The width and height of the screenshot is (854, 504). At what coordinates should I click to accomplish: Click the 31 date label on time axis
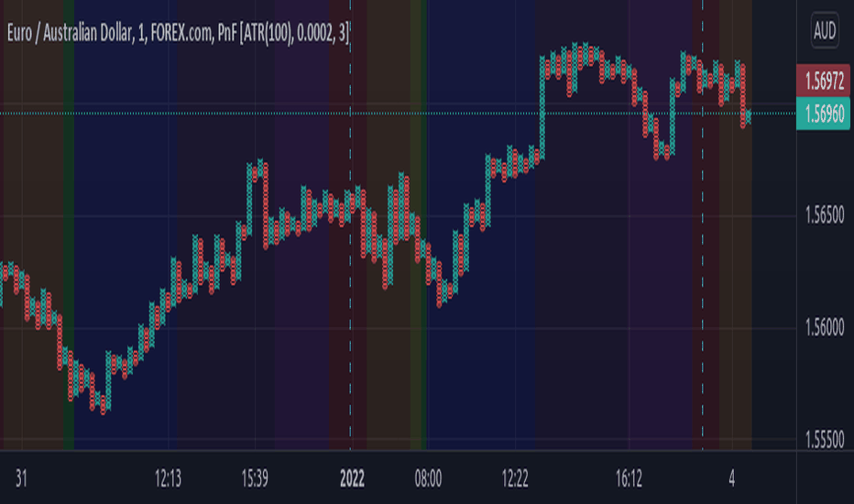[21, 479]
